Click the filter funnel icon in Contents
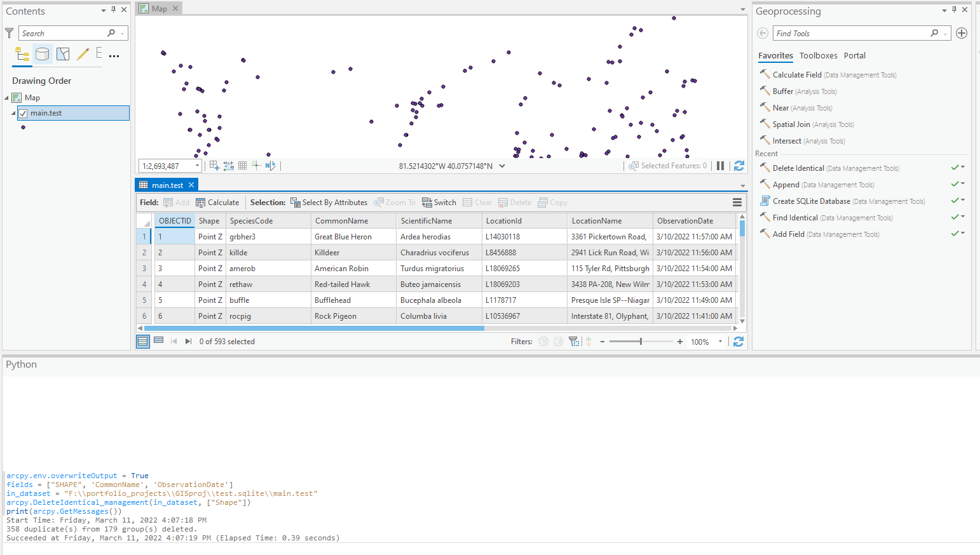This screenshot has height=555, width=980. pyautogui.click(x=9, y=32)
